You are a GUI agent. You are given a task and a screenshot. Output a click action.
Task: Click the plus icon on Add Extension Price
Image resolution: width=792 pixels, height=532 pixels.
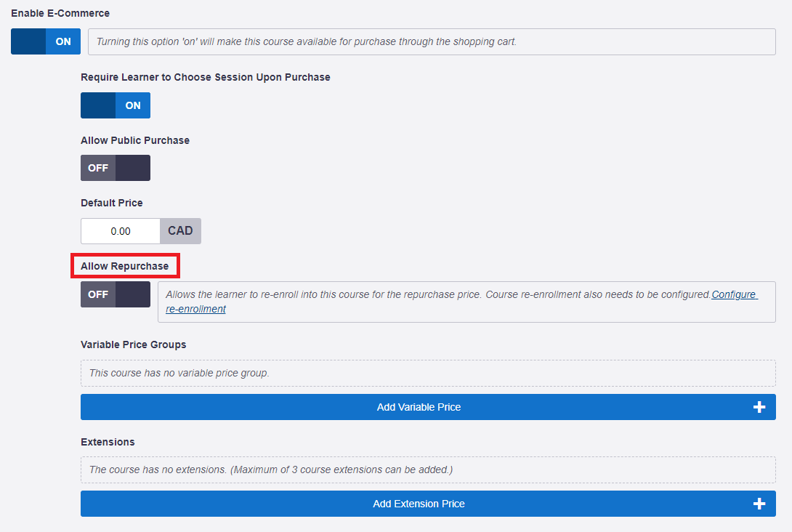pyautogui.click(x=759, y=504)
